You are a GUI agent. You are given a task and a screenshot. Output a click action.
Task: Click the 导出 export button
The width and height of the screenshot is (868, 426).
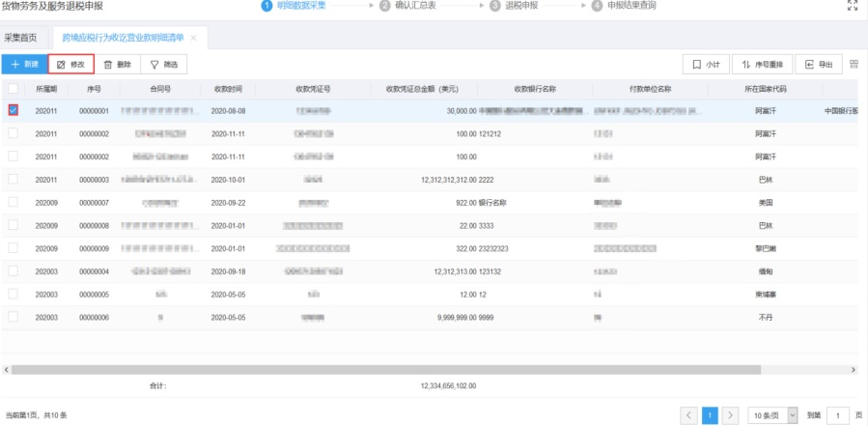[819, 65]
